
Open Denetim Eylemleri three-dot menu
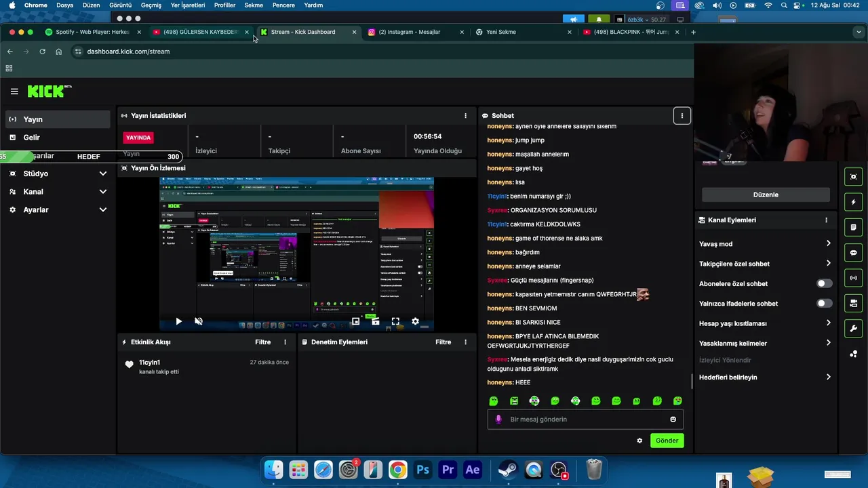coord(465,342)
